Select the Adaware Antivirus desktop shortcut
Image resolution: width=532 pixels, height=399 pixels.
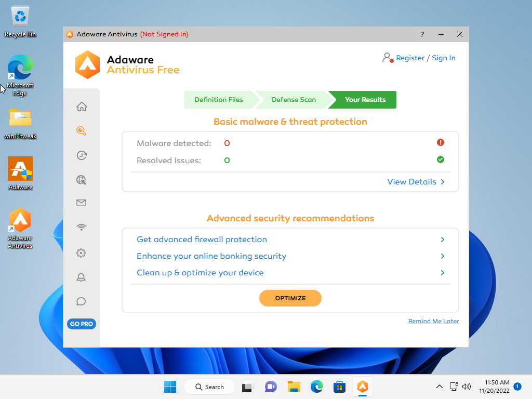tap(20, 229)
